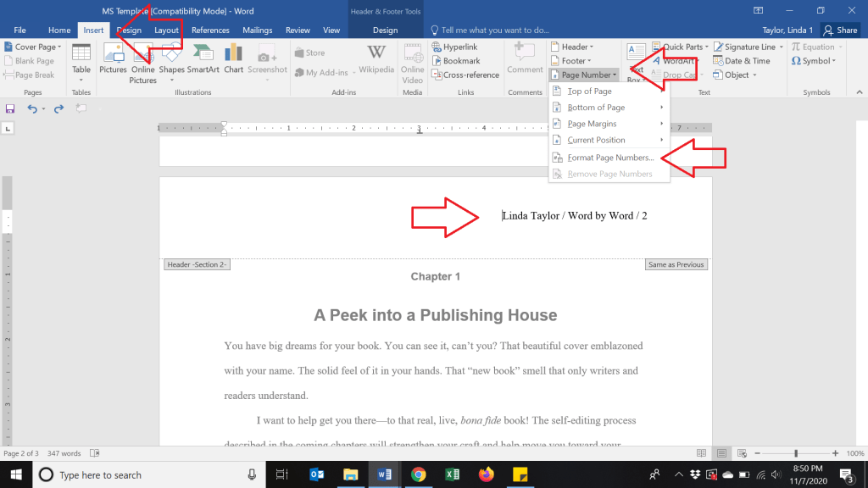Insert a Page Break
This screenshot has height=488, width=868.
[29, 75]
